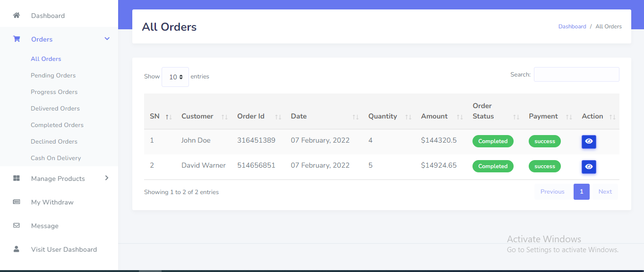Expand the Manage Products submenu arrow
644x272 pixels.
[107, 178]
